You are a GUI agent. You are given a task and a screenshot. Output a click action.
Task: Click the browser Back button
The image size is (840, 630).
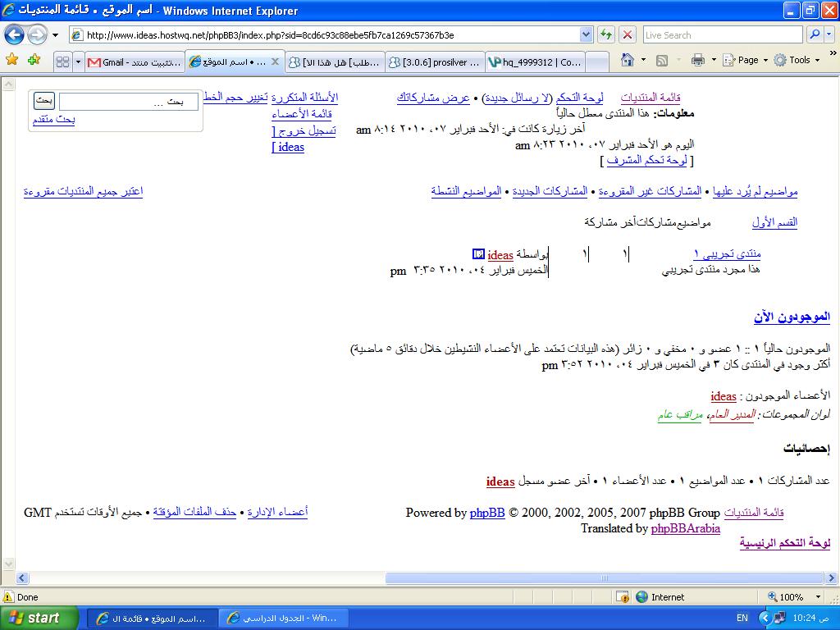15,35
